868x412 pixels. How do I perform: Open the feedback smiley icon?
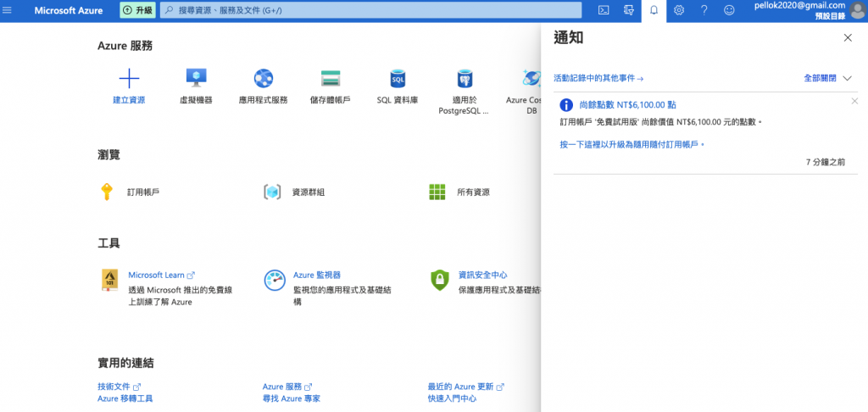coord(730,10)
